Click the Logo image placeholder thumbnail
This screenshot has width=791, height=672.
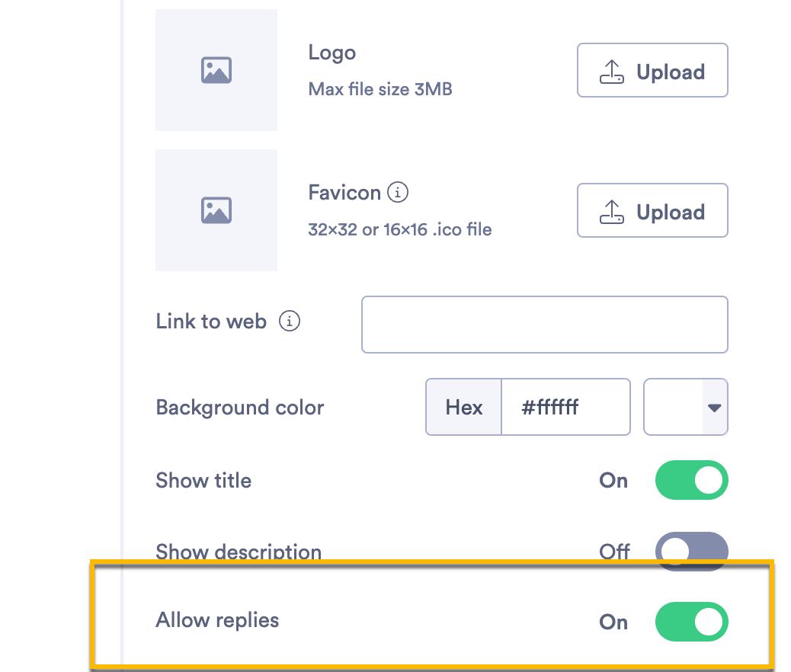tap(216, 70)
